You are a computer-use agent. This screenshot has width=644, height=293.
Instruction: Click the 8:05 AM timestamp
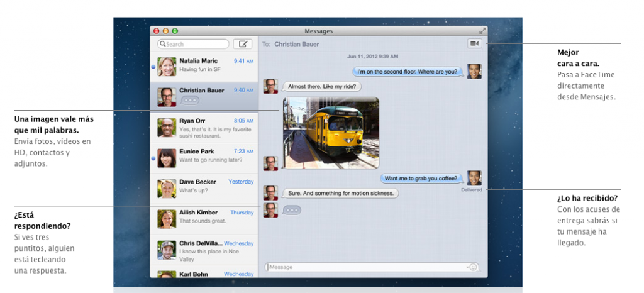point(243,121)
